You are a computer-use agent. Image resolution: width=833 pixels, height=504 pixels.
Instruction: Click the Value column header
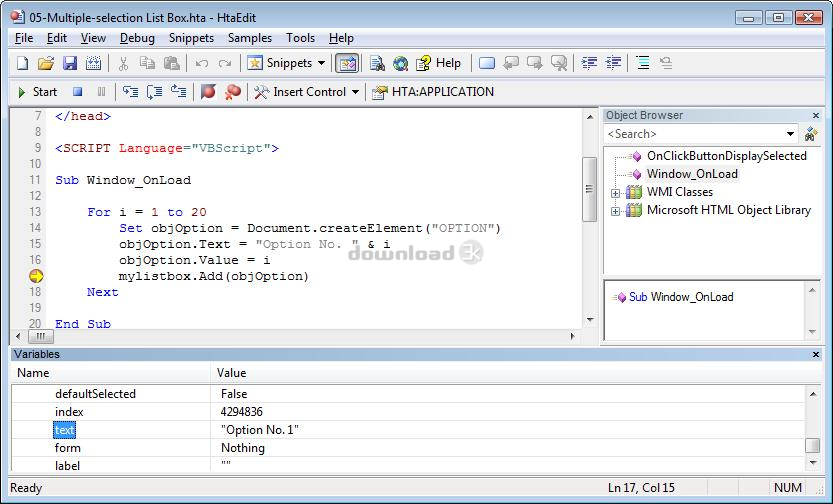(x=515, y=373)
